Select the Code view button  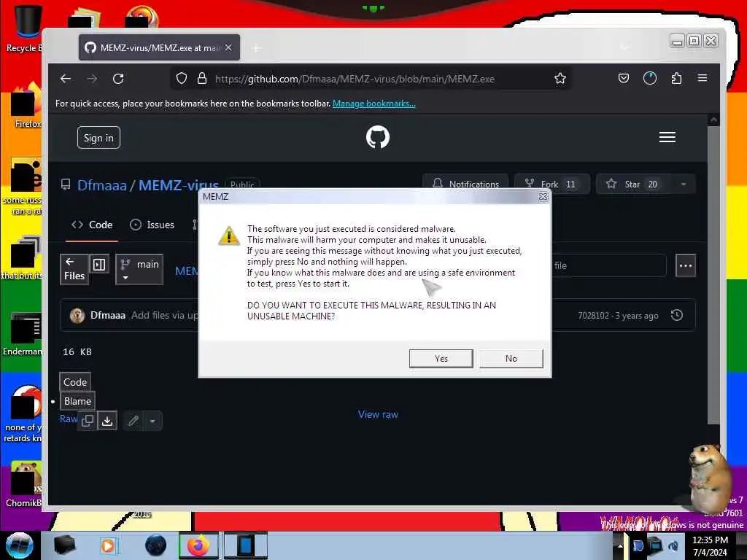pyautogui.click(x=75, y=382)
